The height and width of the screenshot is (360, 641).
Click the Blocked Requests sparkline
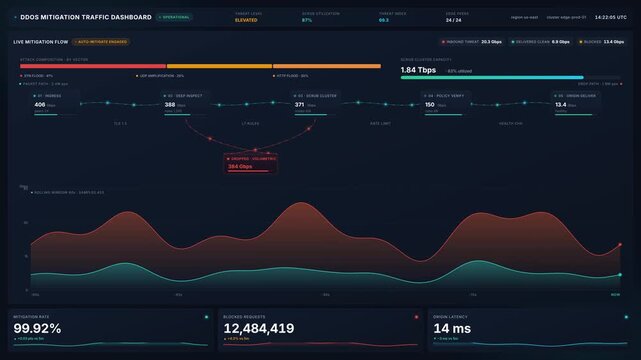(320, 344)
